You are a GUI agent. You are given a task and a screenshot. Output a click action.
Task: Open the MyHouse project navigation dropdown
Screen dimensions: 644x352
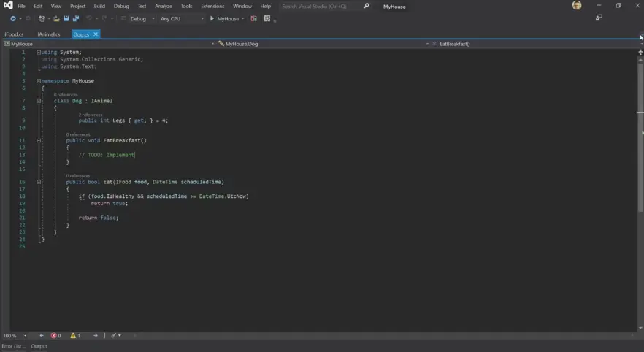click(x=110, y=44)
